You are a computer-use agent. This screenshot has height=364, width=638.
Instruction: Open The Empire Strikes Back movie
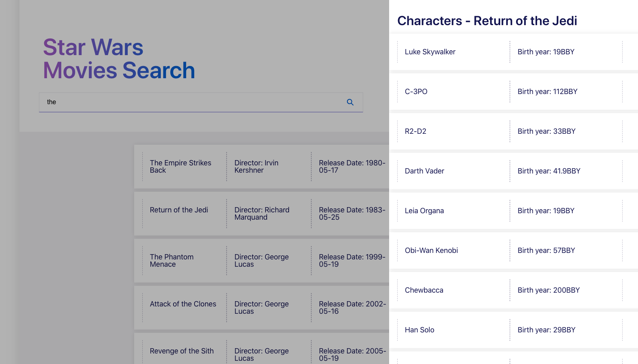tap(181, 167)
